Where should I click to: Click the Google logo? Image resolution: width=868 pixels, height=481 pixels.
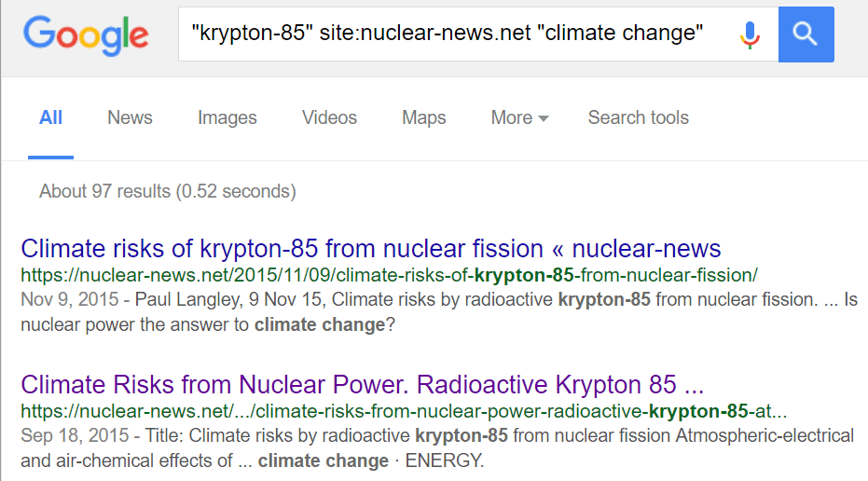coord(86,34)
